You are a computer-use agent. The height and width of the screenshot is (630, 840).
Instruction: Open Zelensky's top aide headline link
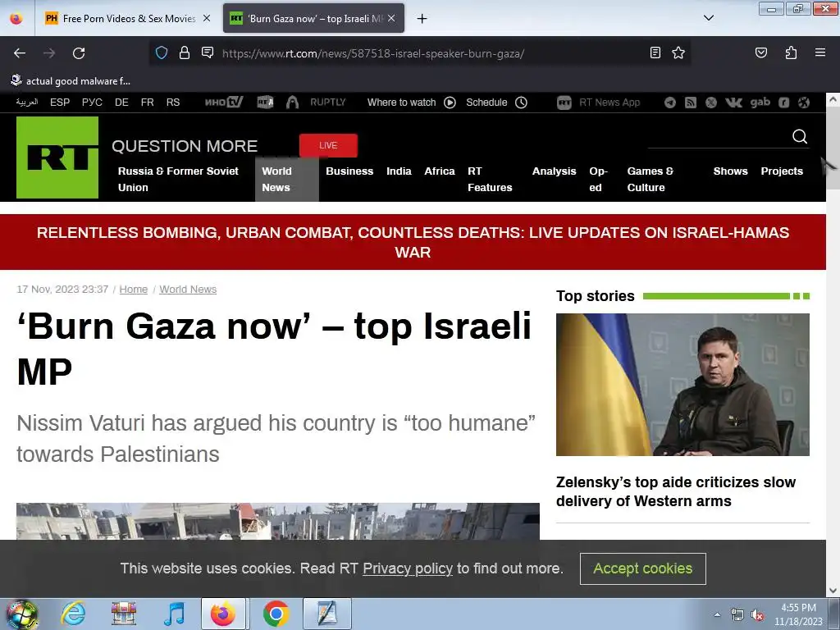click(676, 491)
